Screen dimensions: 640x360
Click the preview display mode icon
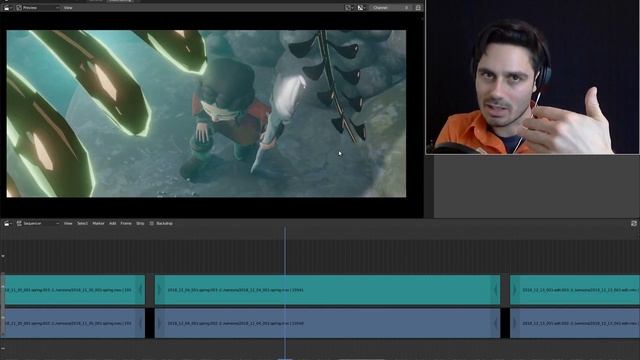[349, 7]
